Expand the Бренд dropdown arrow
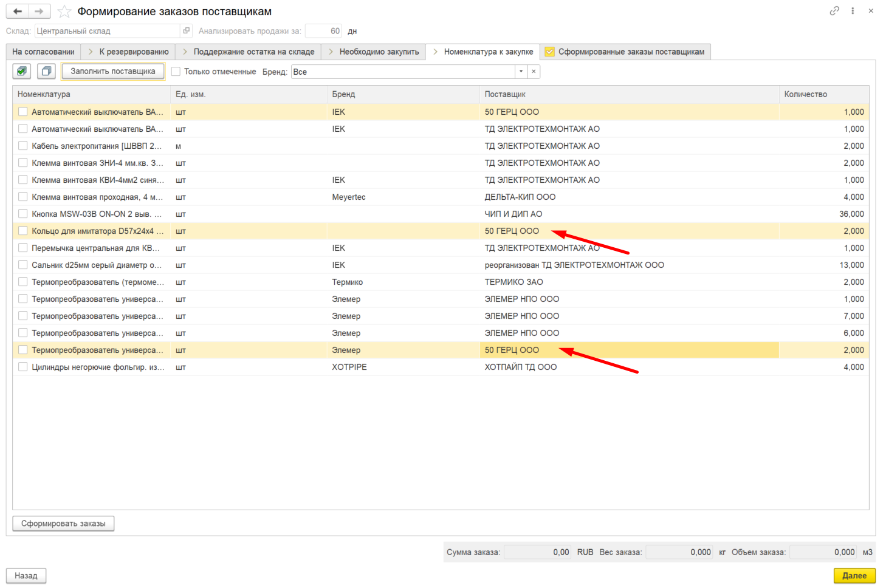The width and height of the screenshot is (886, 588). (521, 72)
